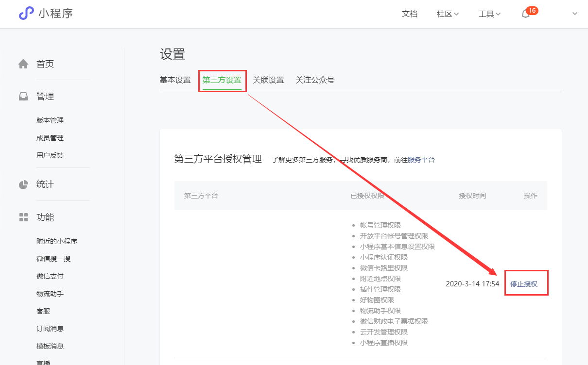Open 成员管理 in the sidebar
Image resolution: width=588 pixels, height=365 pixels.
(50, 138)
